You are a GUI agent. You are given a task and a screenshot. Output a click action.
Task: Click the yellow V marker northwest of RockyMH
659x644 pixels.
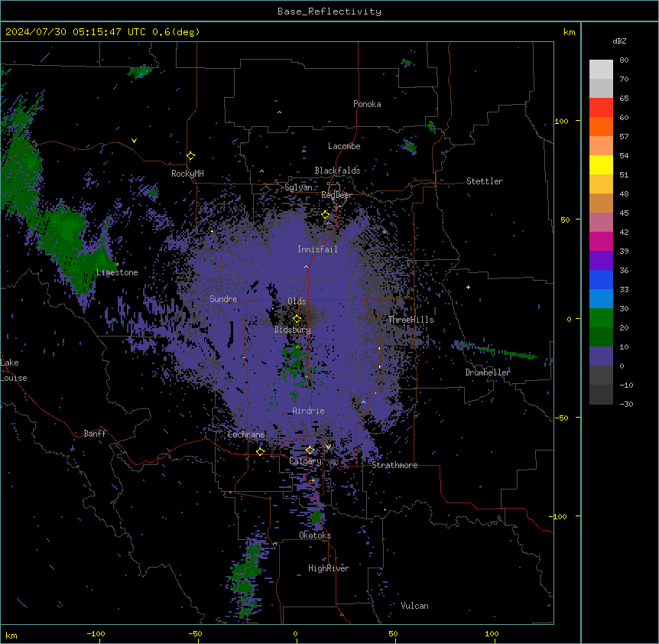pos(134,141)
